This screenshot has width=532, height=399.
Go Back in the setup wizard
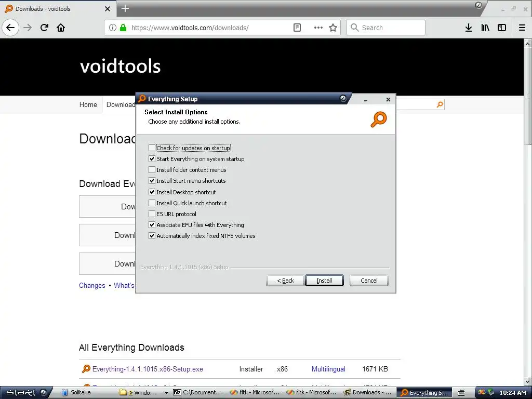[285, 281]
